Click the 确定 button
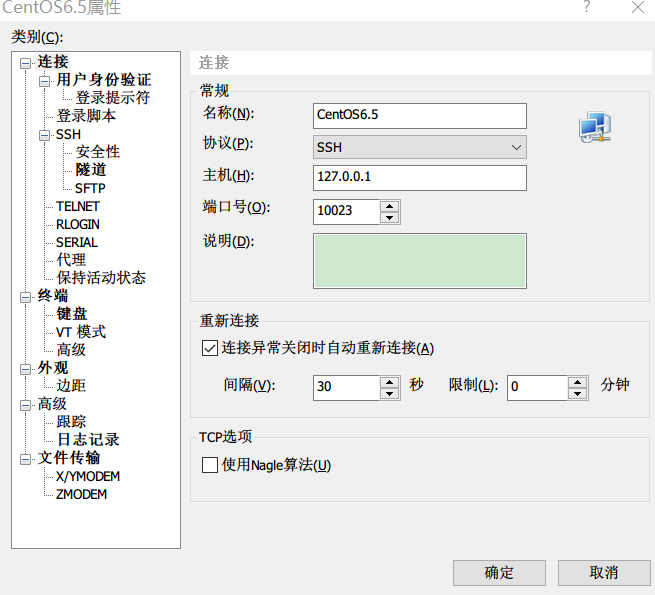Image resolution: width=655 pixels, height=595 pixels. click(499, 572)
